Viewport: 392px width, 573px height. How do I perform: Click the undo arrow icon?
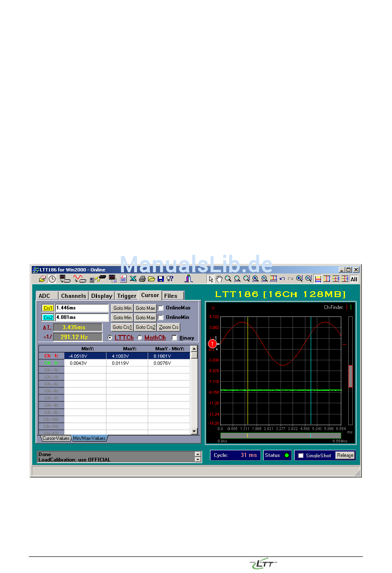[x=282, y=279]
